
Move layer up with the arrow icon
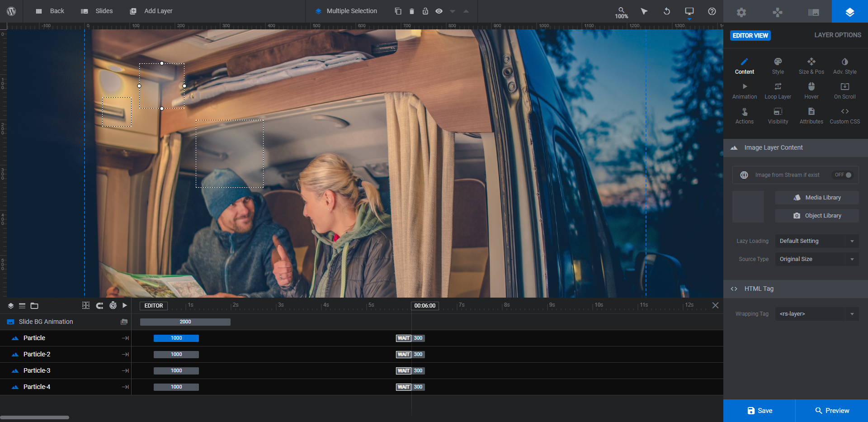[x=466, y=11]
